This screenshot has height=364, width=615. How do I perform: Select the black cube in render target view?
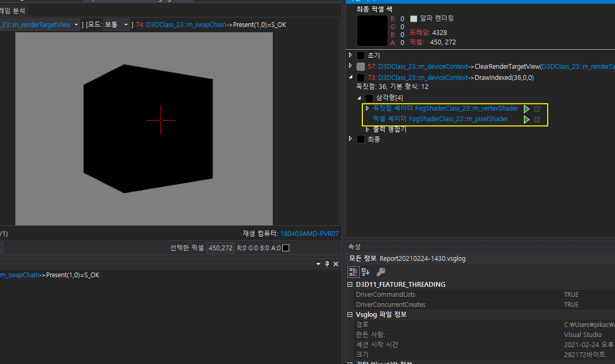tap(148, 129)
